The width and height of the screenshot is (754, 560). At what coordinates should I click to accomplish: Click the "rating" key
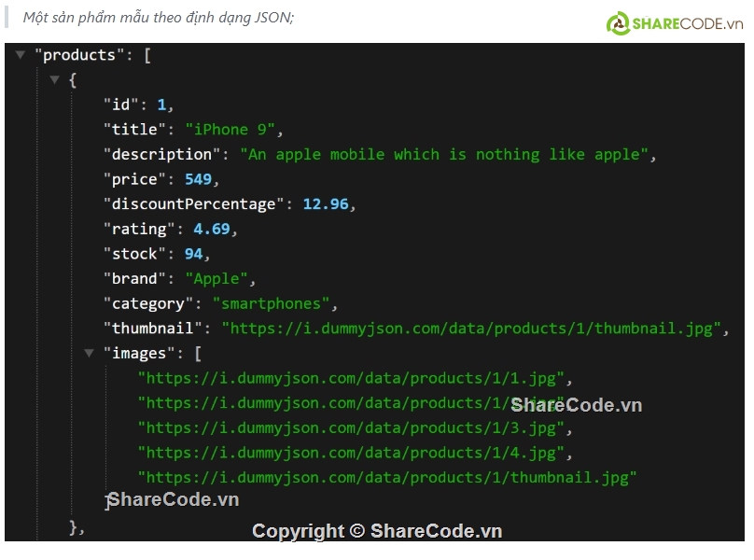(139, 229)
